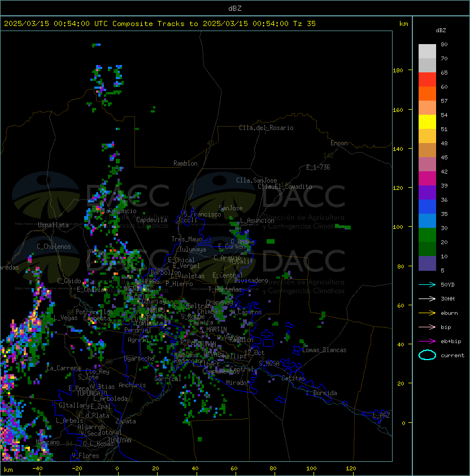Pick the light blue 30-35 dBZ swatch
Image resolution: width=470 pixels, height=476 pixels.
tap(427, 220)
